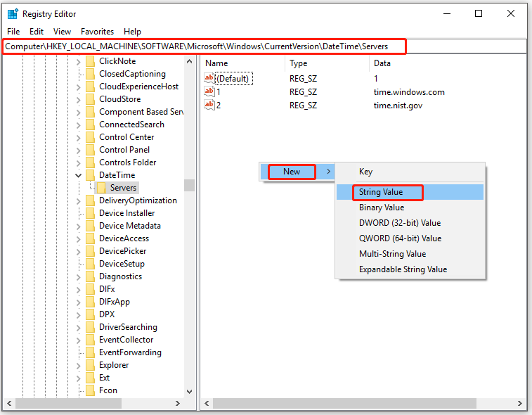Select the Controls Folder tree item

point(128,162)
